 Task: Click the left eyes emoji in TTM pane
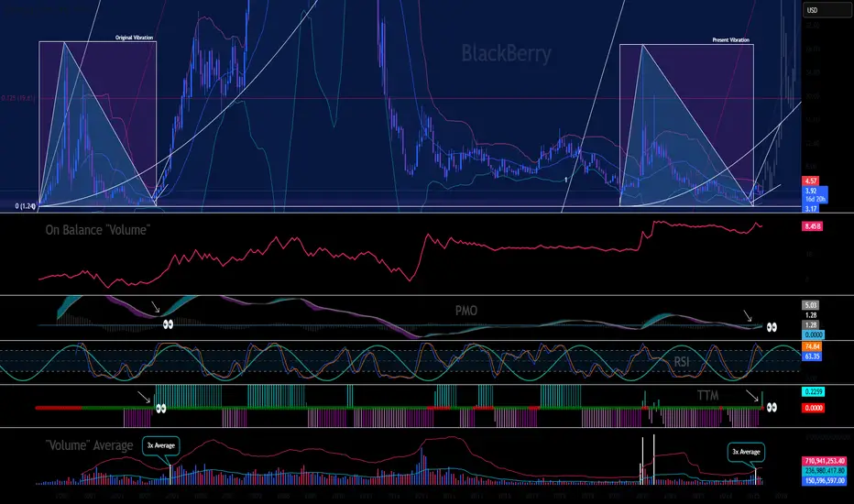160,408
